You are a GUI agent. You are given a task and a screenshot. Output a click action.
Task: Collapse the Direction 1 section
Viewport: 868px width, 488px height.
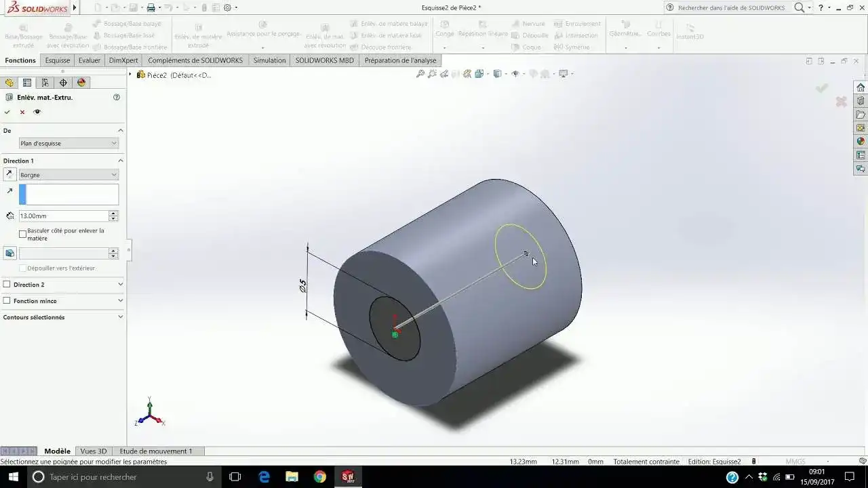(121, 161)
